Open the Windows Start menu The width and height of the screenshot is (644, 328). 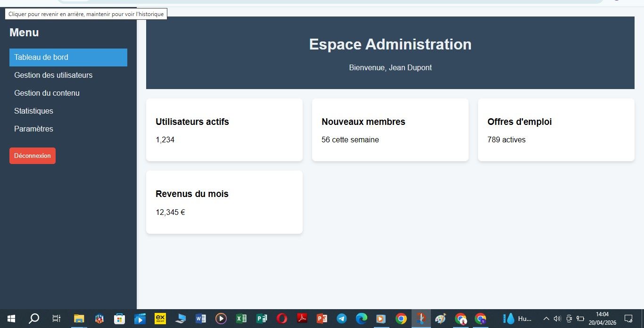tap(11, 319)
